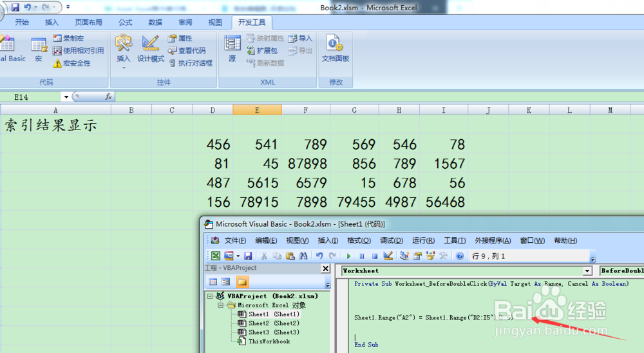Open VBA 窗口(W) menu
644x353 pixels.
tap(533, 241)
